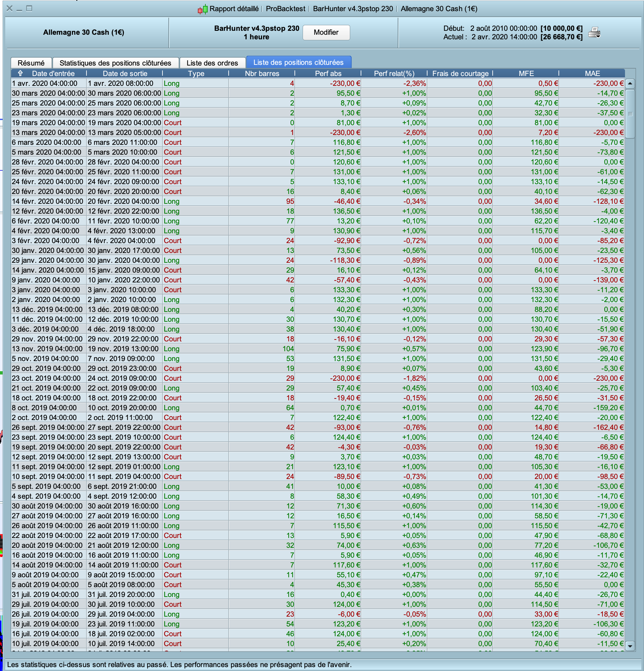The height and width of the screenshot is (671, 644).
Task: Click the scrollbar up arrow
Action: pos(630,83)
